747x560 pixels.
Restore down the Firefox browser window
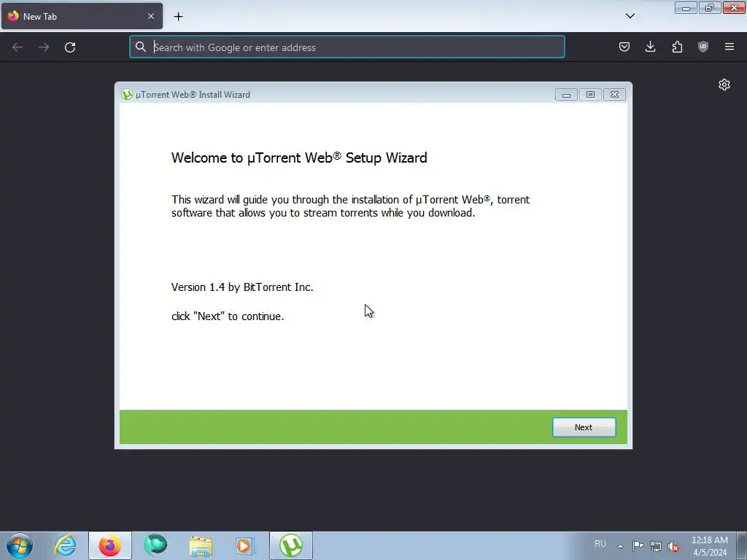[x=710, y=7]
